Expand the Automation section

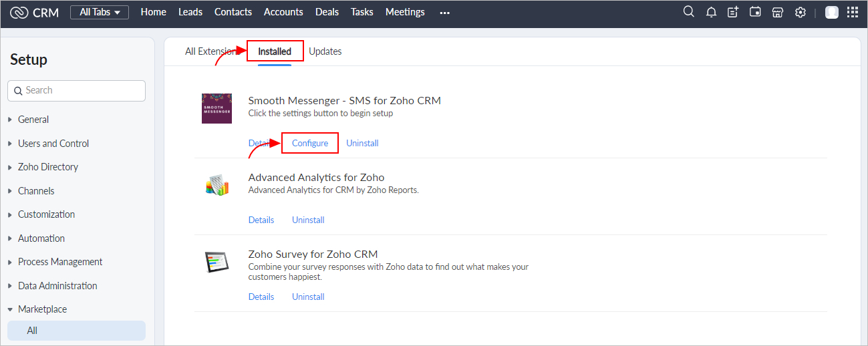(x=36, y=238)
